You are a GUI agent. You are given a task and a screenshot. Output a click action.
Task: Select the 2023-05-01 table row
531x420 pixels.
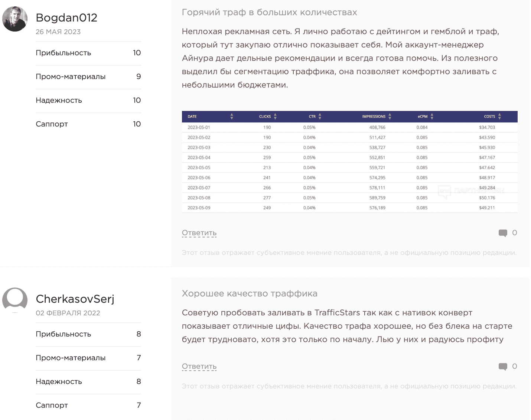click(349, 127)
